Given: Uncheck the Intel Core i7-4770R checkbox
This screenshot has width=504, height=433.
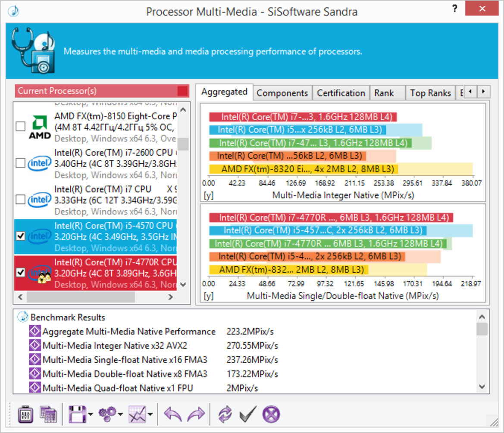Looking at the screenshot, I should 21,273.
